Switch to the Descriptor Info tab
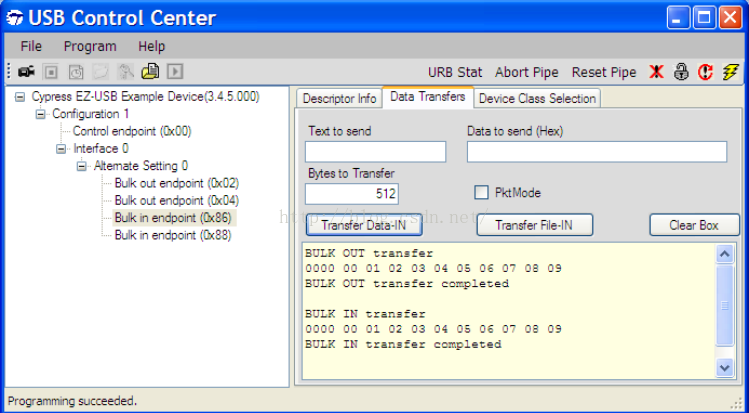 (340, 98)
